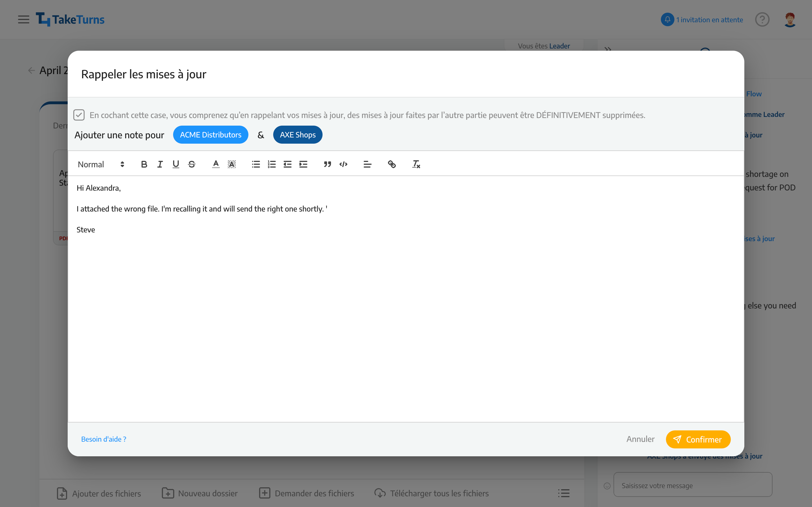Toggle numbered list formatting

point(272,164)
